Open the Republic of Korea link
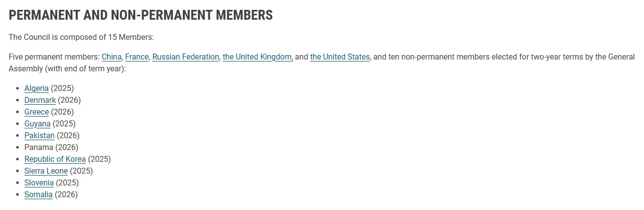The width and height of the screenshot is (644, 210). tap(55, 159)
